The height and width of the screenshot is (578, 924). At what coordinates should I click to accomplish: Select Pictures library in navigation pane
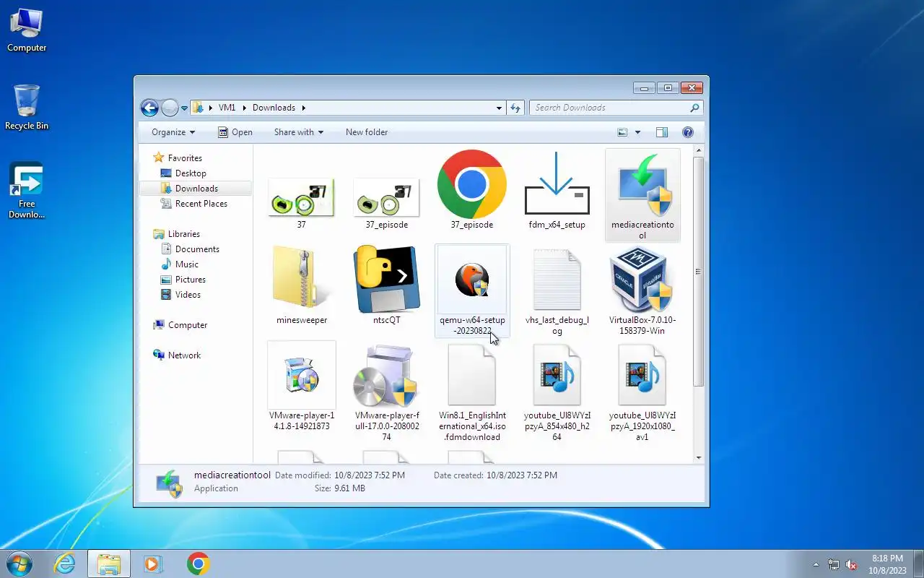click(191, 280)
